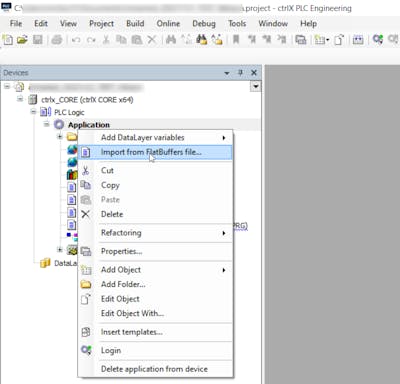Collapse the Application node
This screenshot has width=400, height=384.
coord(46,124)
